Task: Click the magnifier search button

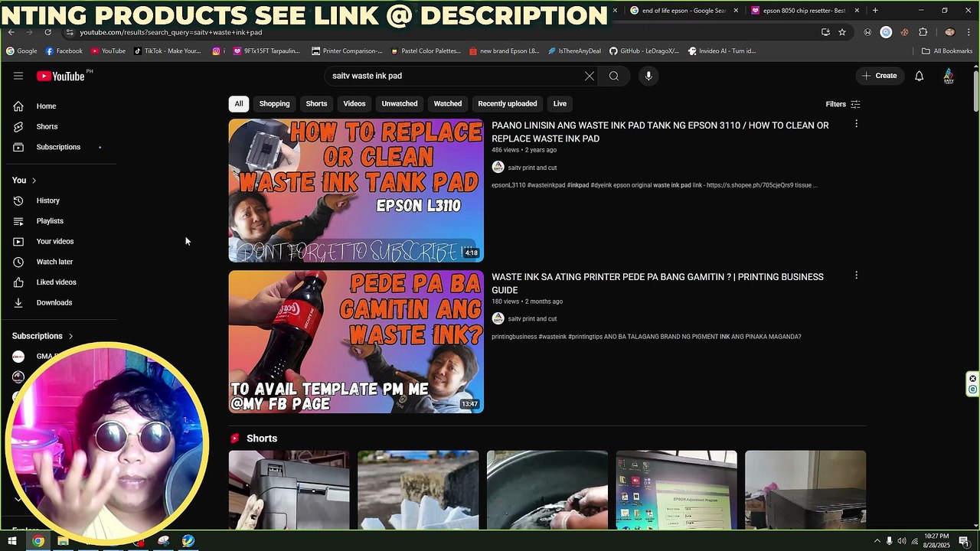Action: pos(614,76)
